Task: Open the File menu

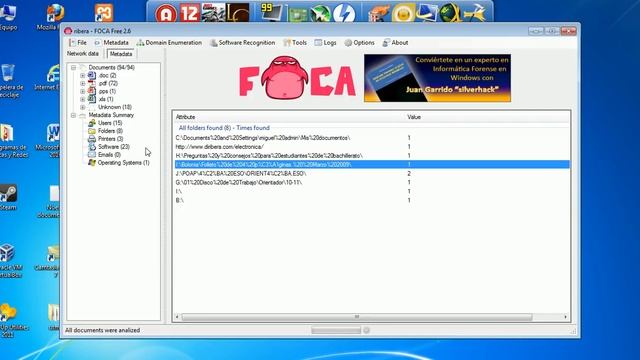Action: [x=78, y=42]
